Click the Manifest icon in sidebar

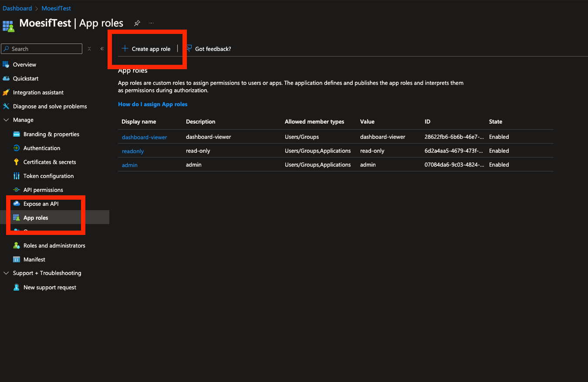tap(16, 259)
